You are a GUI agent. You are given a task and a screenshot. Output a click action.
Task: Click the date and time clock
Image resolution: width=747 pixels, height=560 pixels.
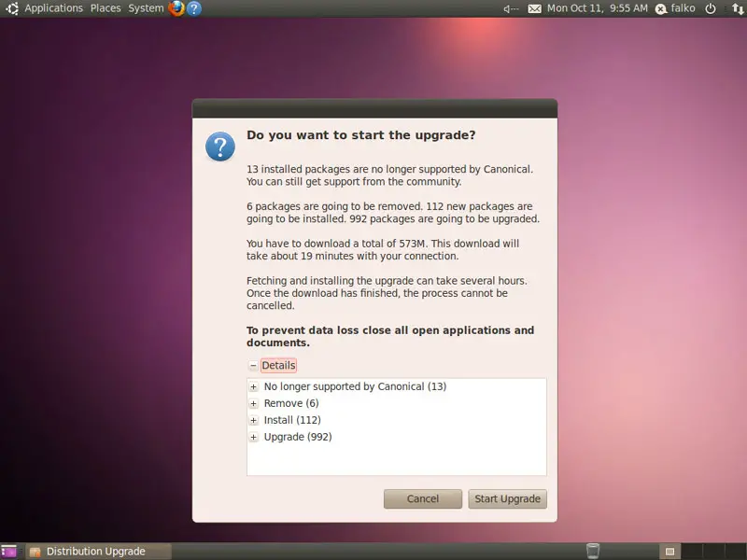[x=598, y=8]
